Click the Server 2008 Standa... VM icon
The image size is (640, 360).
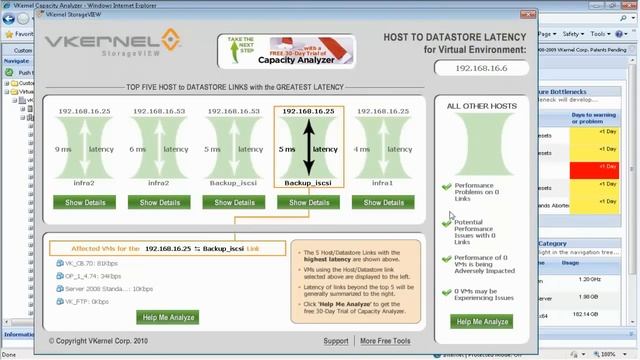tap(60, 289)
